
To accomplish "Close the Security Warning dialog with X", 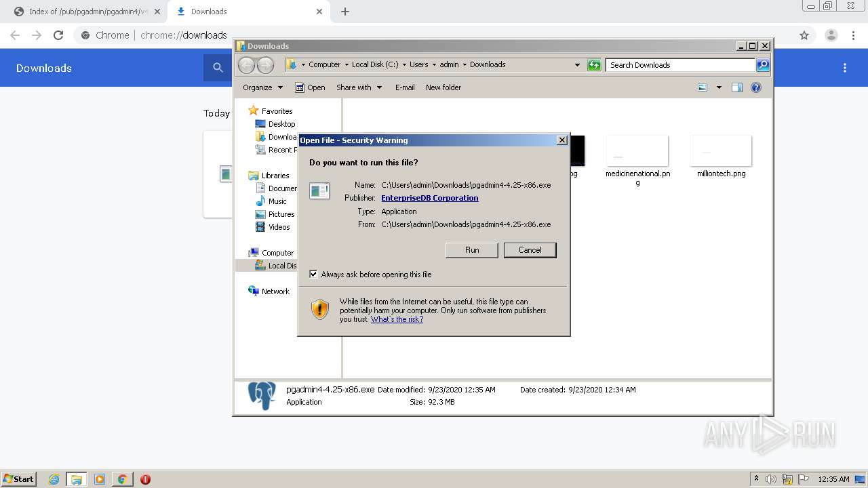I will [x=561, y=140].
